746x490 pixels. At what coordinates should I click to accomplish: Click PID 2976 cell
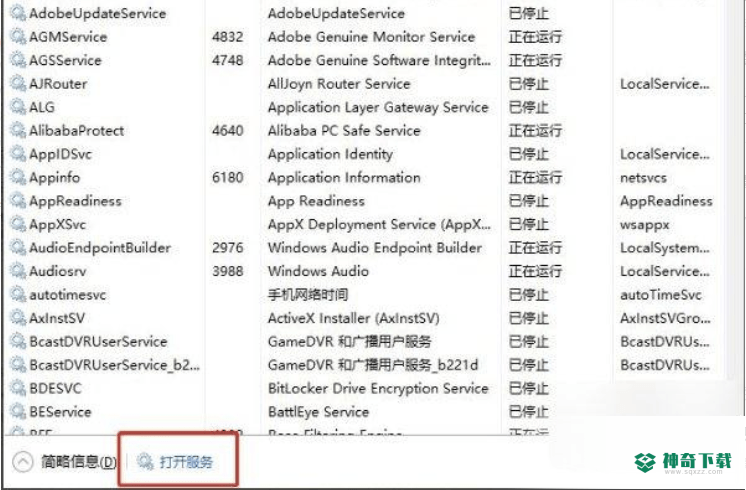tap(227, 248)
